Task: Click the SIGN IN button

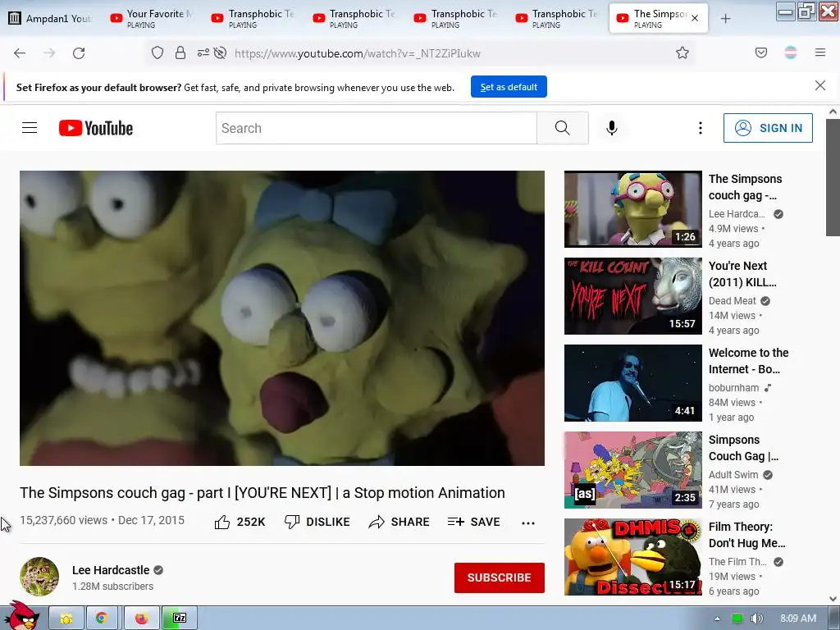Action: pos(768,128)
